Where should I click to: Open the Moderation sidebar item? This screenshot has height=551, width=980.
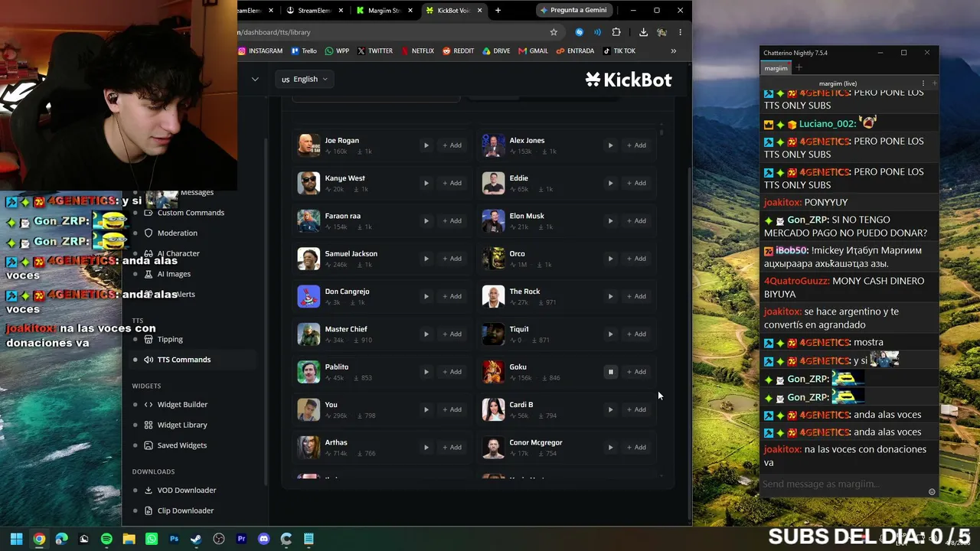click(x=177, y=233)
